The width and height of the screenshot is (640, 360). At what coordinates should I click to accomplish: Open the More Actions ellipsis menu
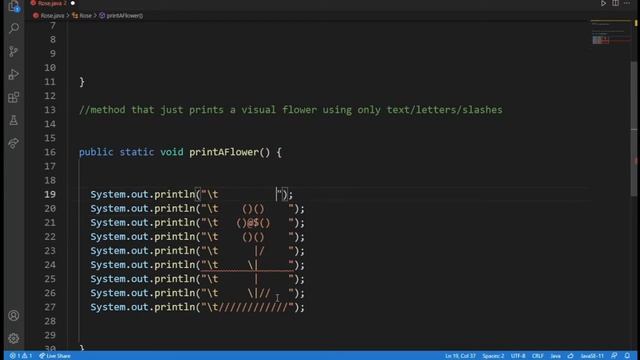[627, 3]
